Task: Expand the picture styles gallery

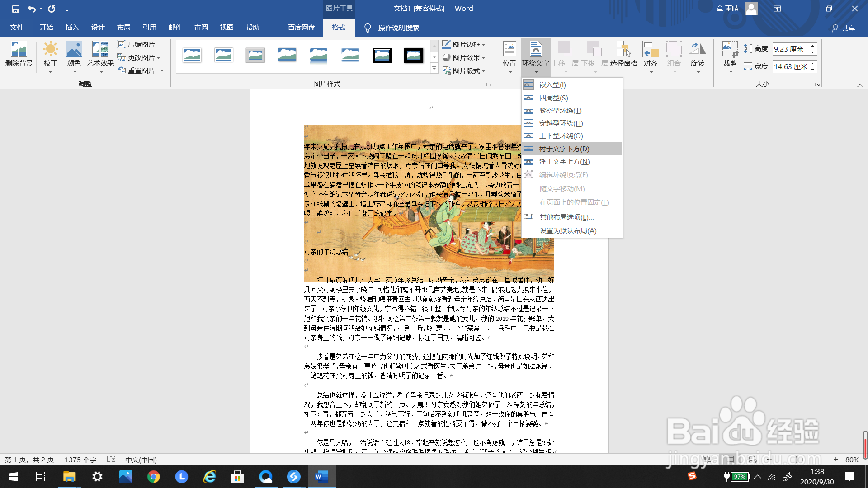Action: coord(434,69)
